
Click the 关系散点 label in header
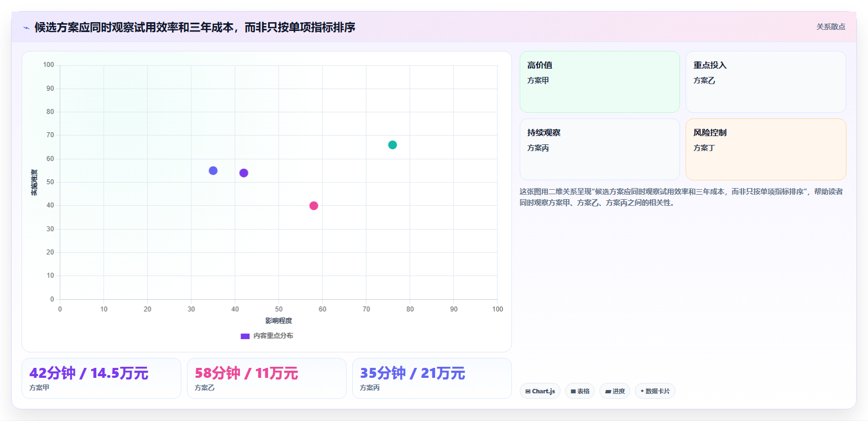pyautogui.click(x=831, y=27)
